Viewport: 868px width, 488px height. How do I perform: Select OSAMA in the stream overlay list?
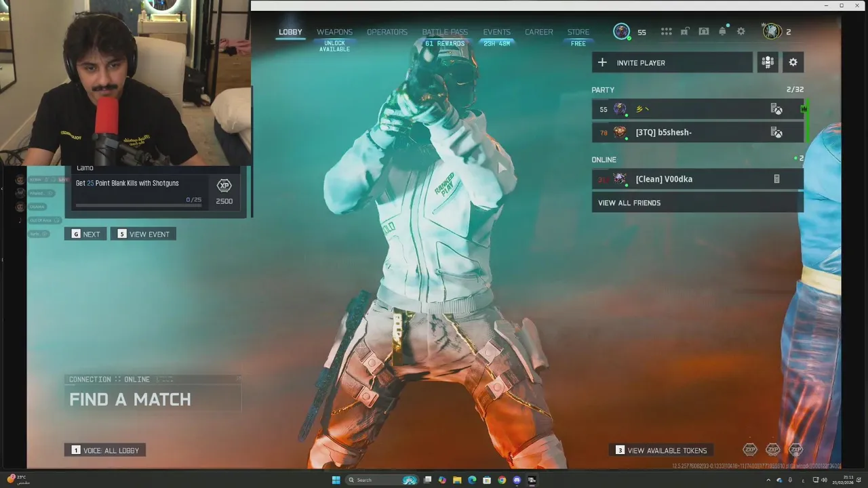click(x=37, y=207)
